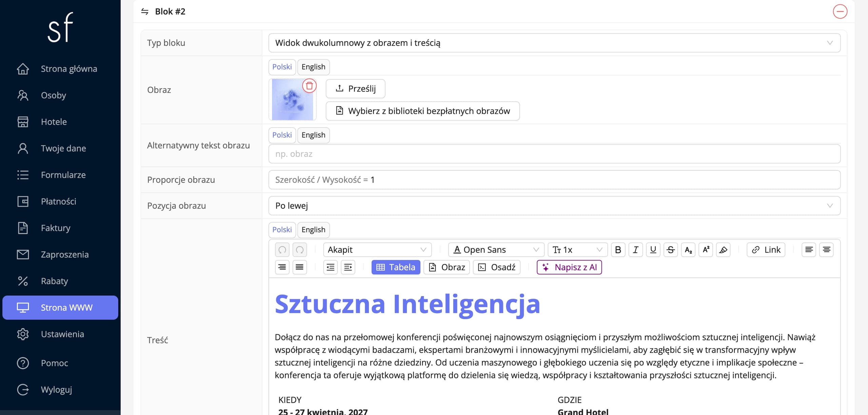The width and height of the screenshot is (868, 415).
Task: Align text right
Action: (282, 267)
